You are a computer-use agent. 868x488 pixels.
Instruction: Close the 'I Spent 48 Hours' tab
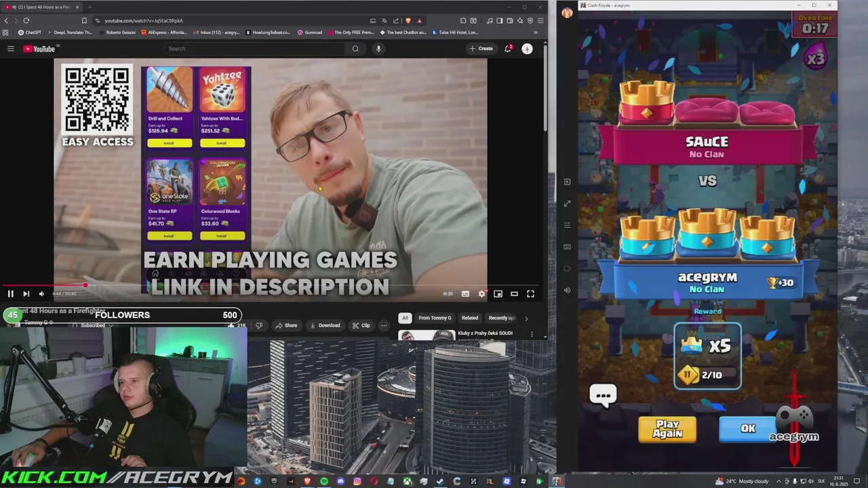(x=77, y=7)
